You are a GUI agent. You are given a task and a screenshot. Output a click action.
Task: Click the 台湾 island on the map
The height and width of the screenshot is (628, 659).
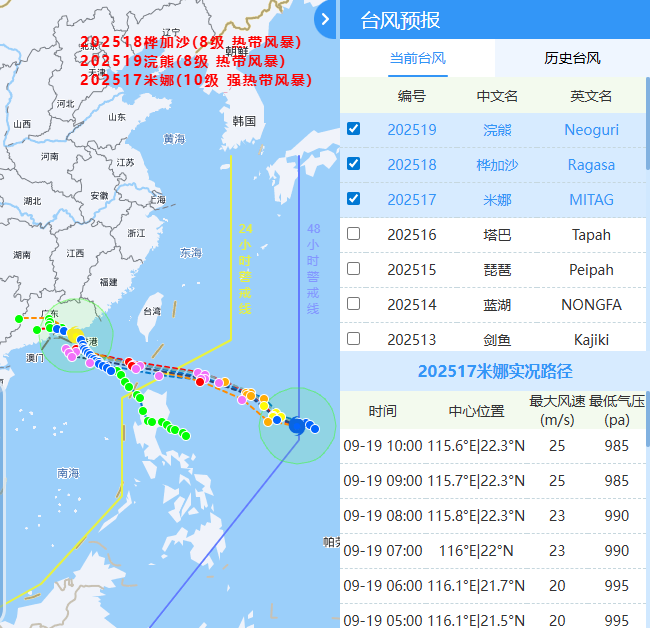[x=150, y=315]
